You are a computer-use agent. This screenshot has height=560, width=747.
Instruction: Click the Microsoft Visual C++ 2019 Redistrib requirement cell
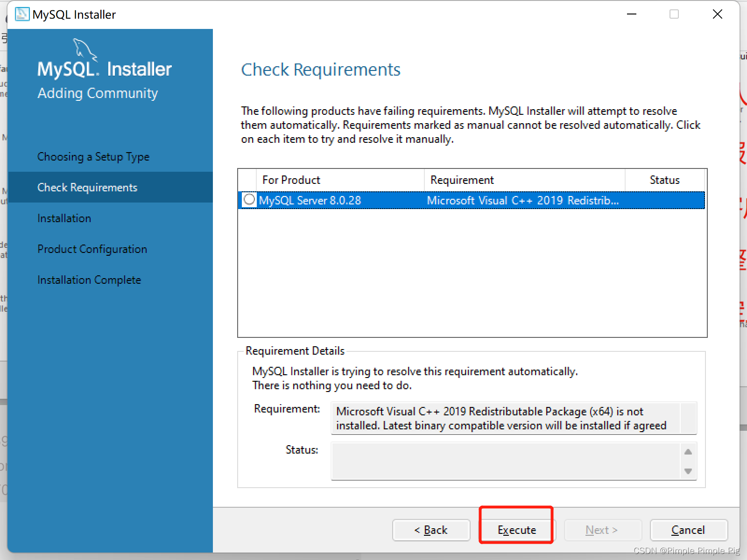click(523, 200)
